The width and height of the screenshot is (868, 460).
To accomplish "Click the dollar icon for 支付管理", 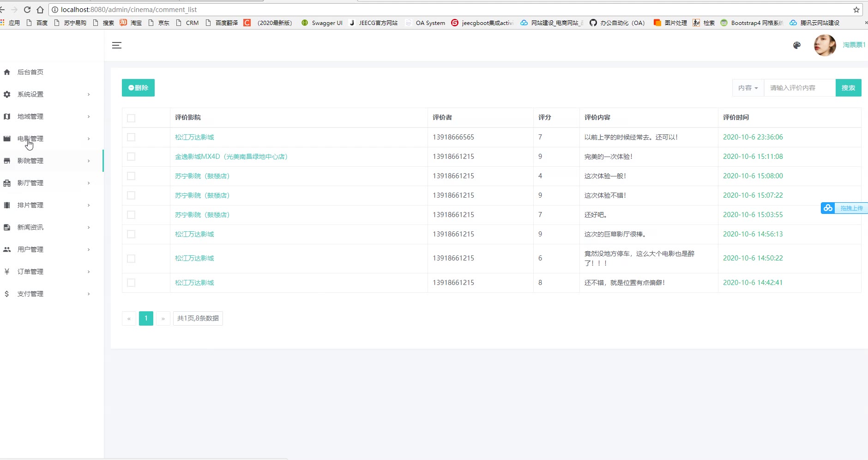I will 7,294.
